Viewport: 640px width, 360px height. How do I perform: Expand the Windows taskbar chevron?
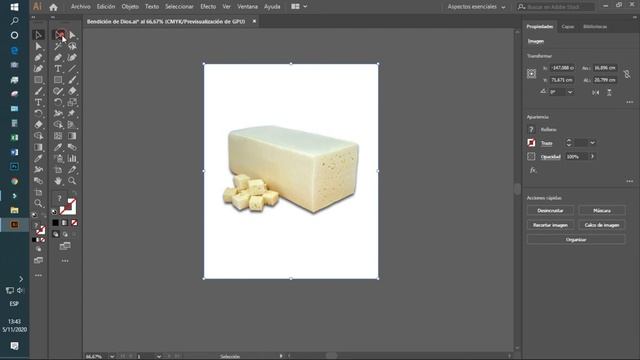(x=21, y=279)
